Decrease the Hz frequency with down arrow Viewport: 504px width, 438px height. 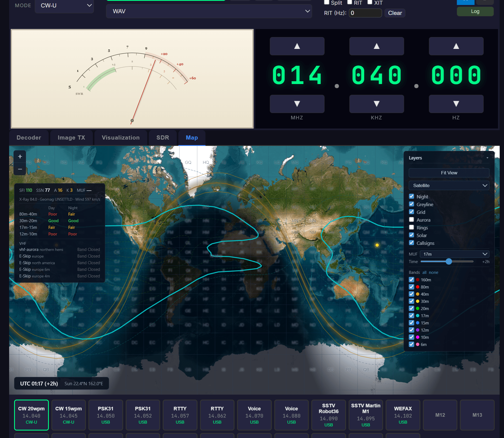456,104
